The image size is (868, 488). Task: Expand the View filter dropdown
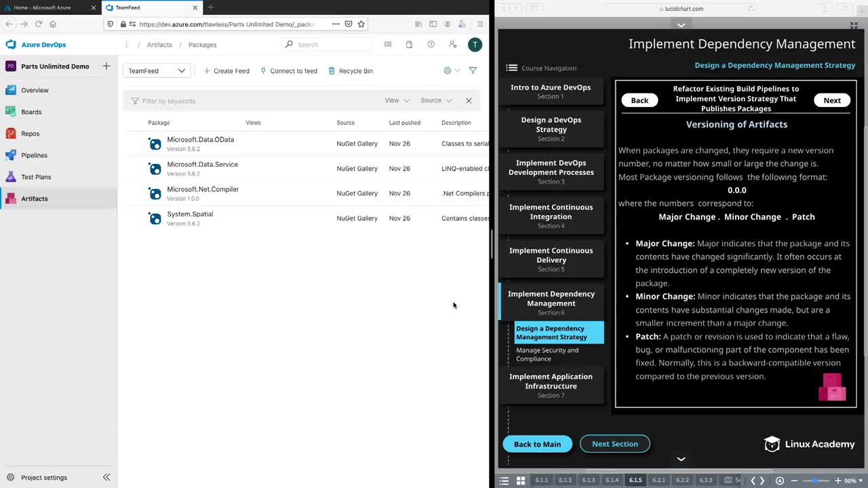(397, 100)
